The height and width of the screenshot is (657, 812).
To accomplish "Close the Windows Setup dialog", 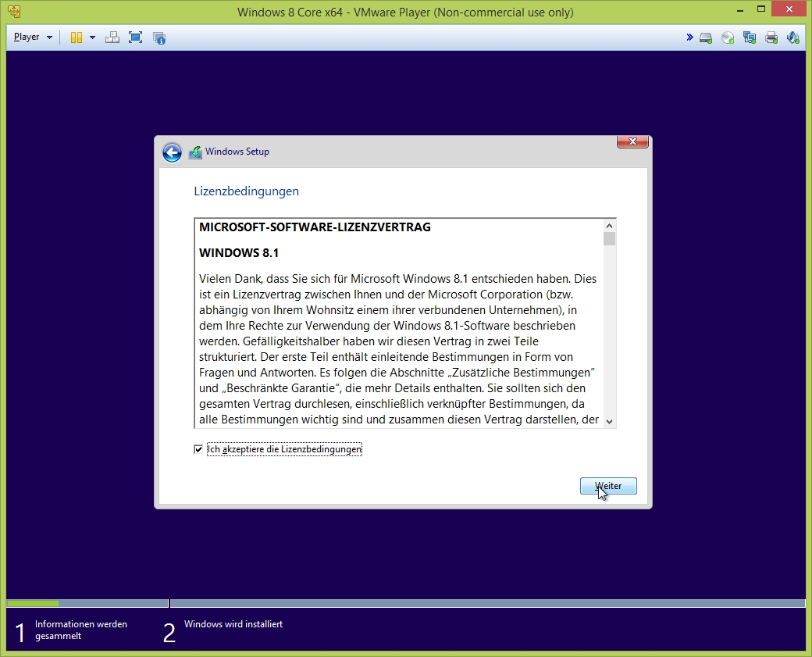I will pyautogui.click(x=632, y=141).
